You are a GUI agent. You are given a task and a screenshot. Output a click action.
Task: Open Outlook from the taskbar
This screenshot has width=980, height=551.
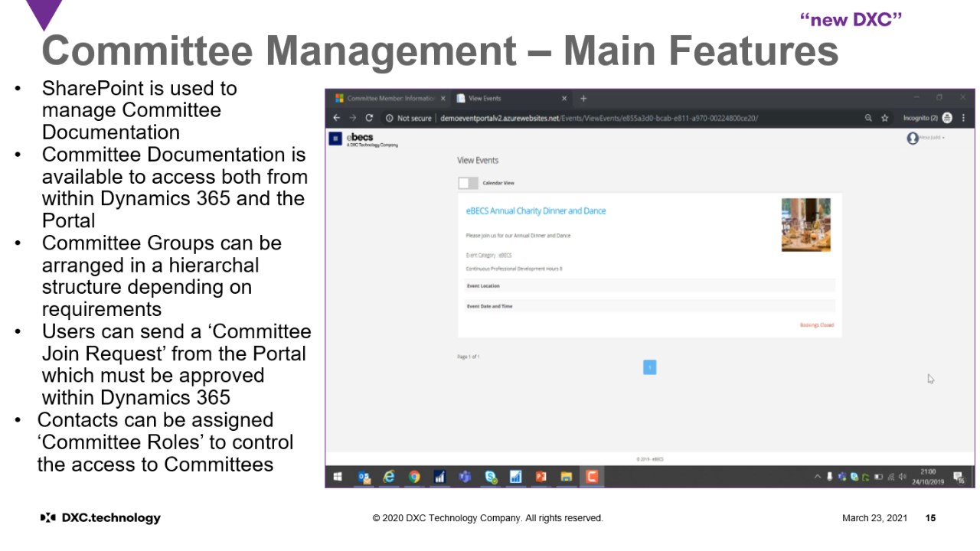[364, 477]
